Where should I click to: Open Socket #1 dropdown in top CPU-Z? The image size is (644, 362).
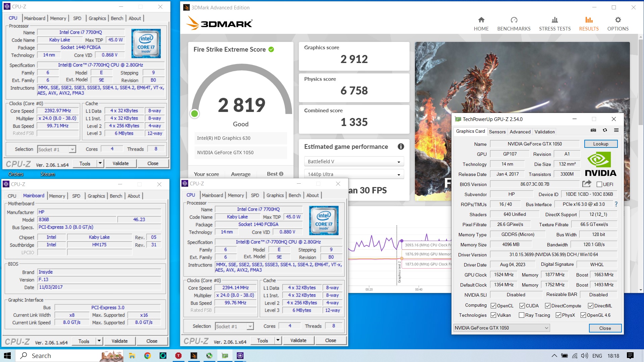[x=57, y=149]
